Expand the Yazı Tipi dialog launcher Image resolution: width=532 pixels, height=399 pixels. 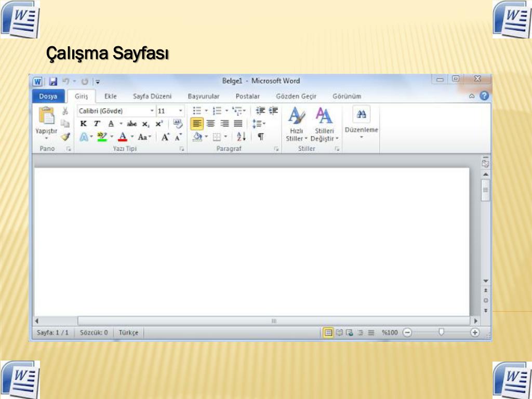pyautogui.click(x=182, y=149)
